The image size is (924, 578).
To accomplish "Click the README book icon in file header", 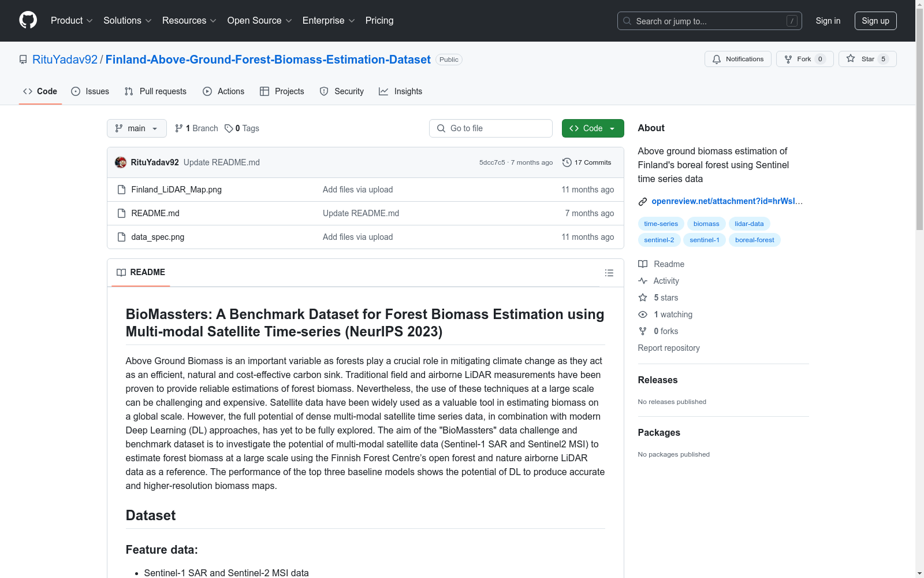I will [121, 273].
